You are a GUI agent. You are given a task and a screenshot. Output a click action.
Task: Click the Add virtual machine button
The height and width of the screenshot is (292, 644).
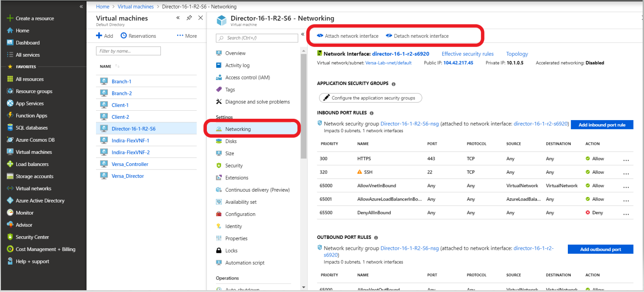pos(105,36)
